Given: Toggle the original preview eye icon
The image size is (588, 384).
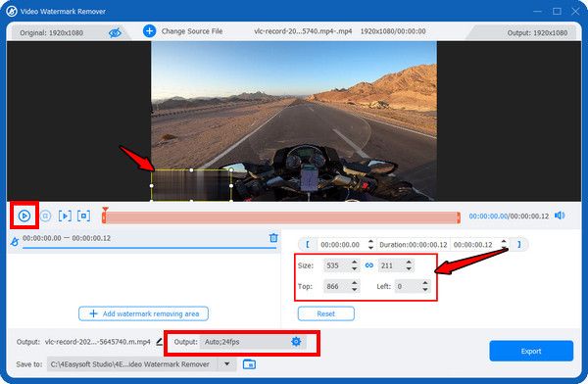Looking at the screenshot, I should point(115,32).
